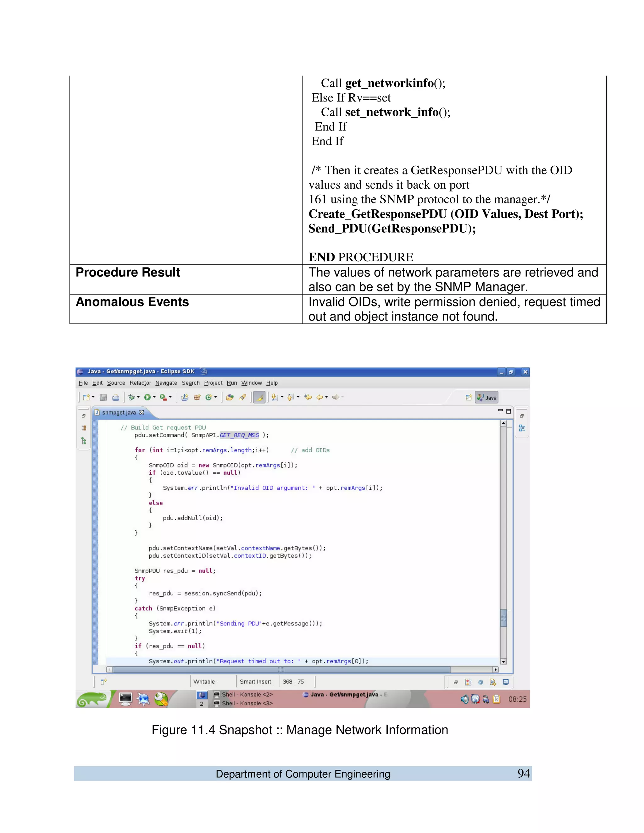
Task: Restore the left fast-view stack icon
Action: coord(84,416)
